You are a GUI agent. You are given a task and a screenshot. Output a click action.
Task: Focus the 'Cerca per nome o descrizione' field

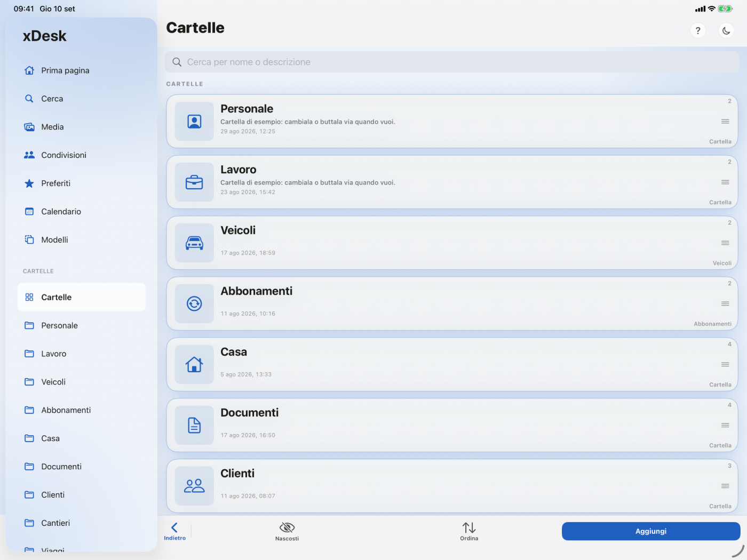pos(452,62)
